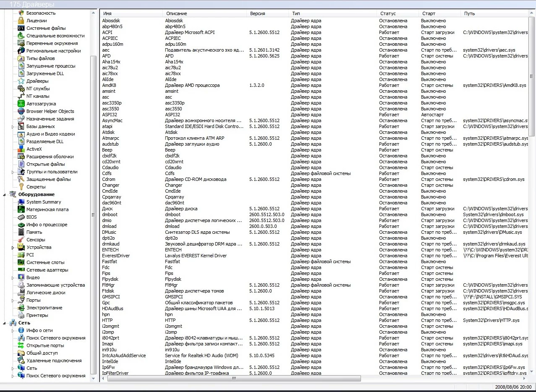Select the Cdrom driver row
536x392 pixels.
click(314, 179)
